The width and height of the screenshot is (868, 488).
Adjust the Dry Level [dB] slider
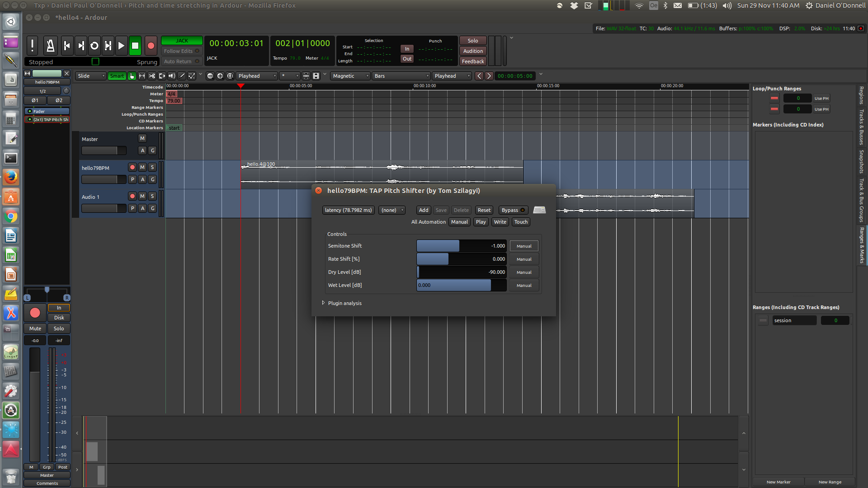coord(461,272)
